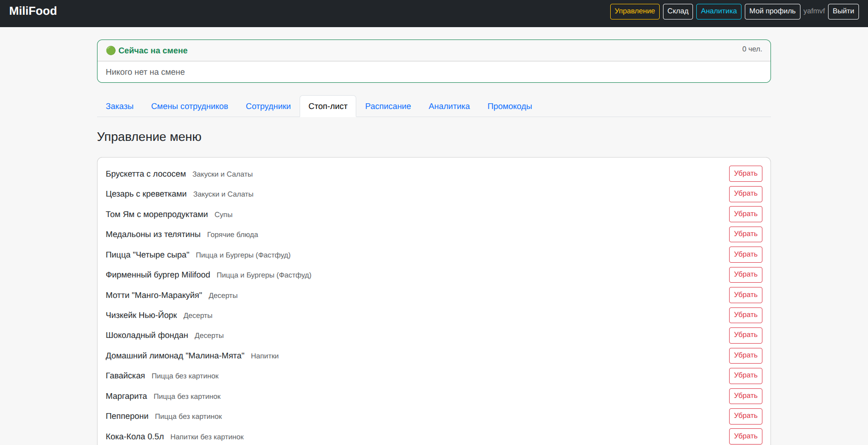
Task: Select the Стоп-лист tab
Action: (x=328, y=106)
